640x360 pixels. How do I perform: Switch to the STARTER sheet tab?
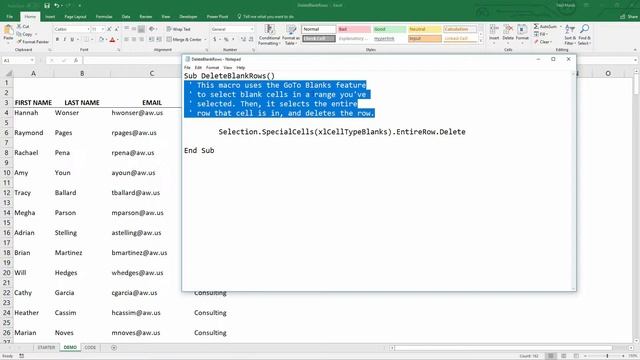click(46, 348)
